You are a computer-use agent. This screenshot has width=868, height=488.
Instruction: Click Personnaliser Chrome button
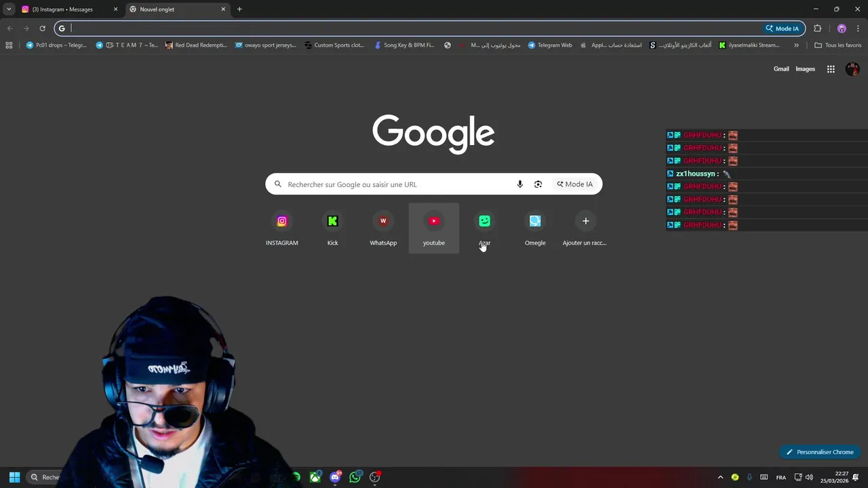[820, 452]
